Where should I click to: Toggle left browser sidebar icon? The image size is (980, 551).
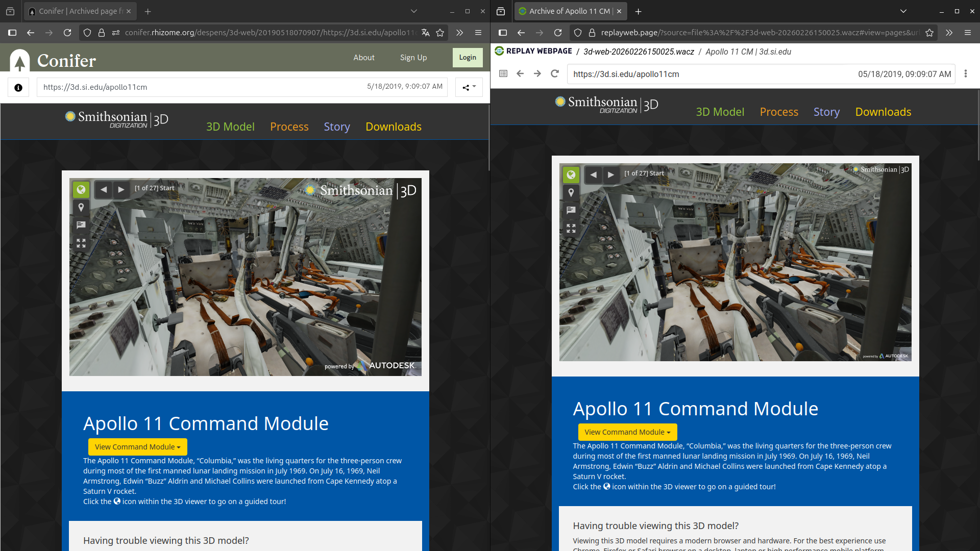tap(12, 33)
